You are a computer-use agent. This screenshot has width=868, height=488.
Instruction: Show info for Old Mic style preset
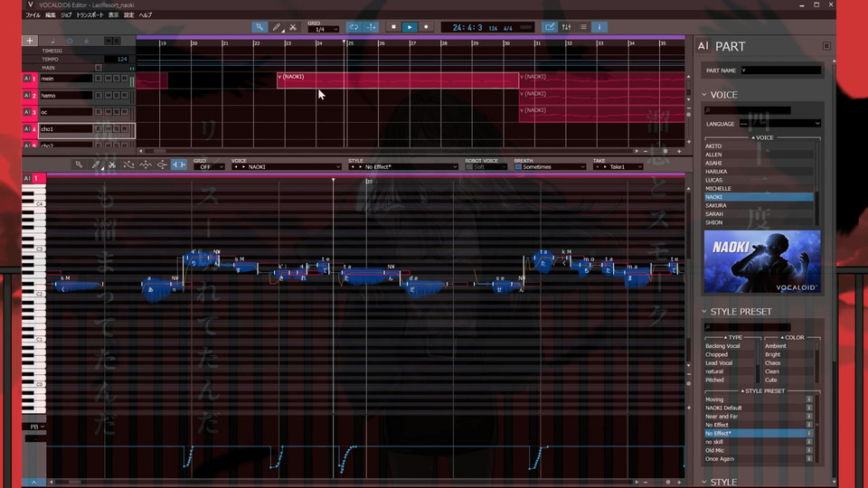coord(808,450)
